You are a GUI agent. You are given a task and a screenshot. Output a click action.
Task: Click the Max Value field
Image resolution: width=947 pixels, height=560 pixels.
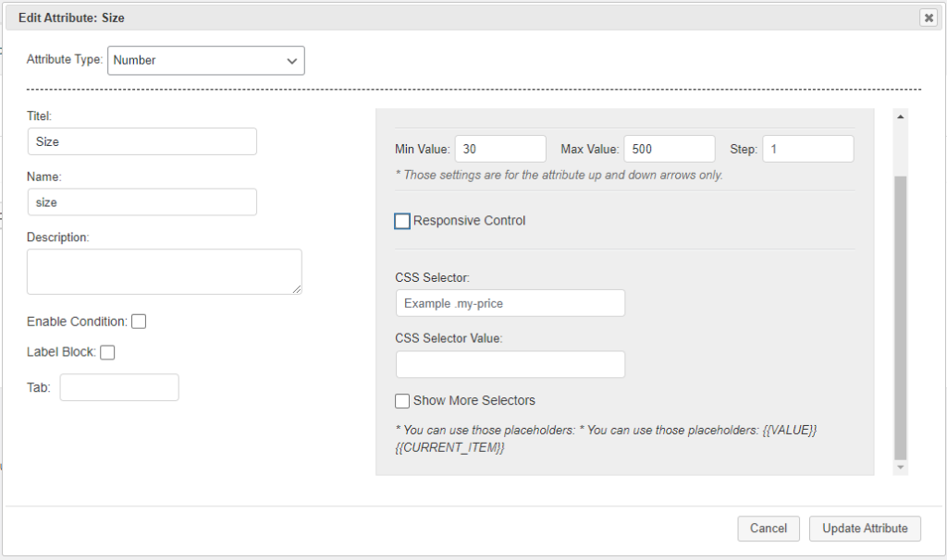[670, 149]
